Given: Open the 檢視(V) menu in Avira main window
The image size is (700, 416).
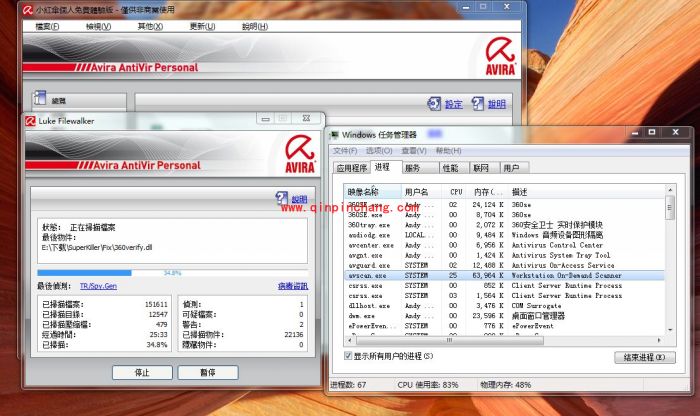Looking at the screenshot, I should 98,26.
